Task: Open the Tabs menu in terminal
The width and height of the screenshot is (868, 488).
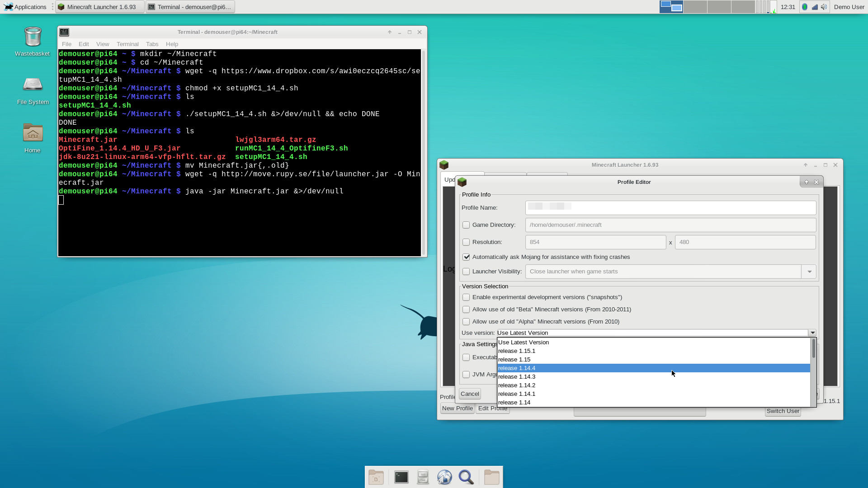Action: tap(152, 44)
